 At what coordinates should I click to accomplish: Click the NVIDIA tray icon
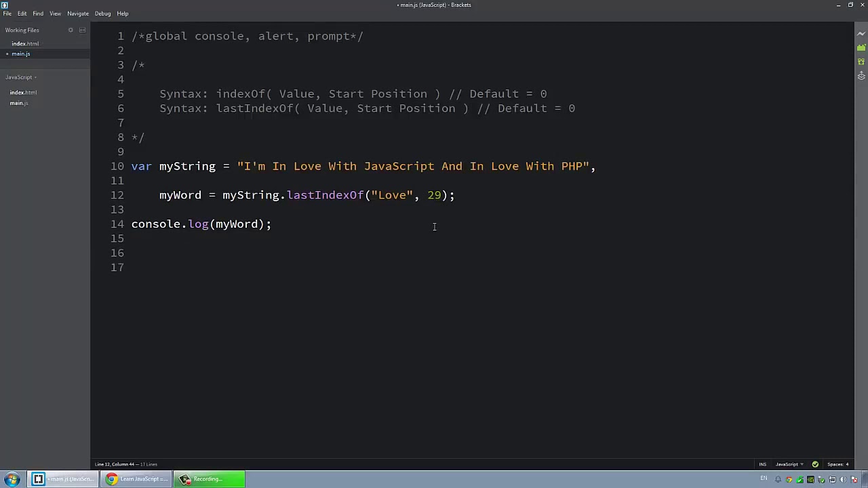(x=810, y=480)
